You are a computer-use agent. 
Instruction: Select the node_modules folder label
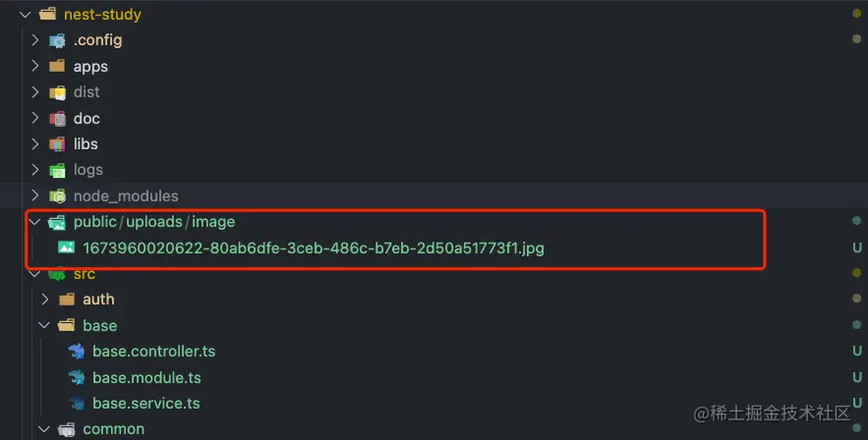click(x=126, y=195)
